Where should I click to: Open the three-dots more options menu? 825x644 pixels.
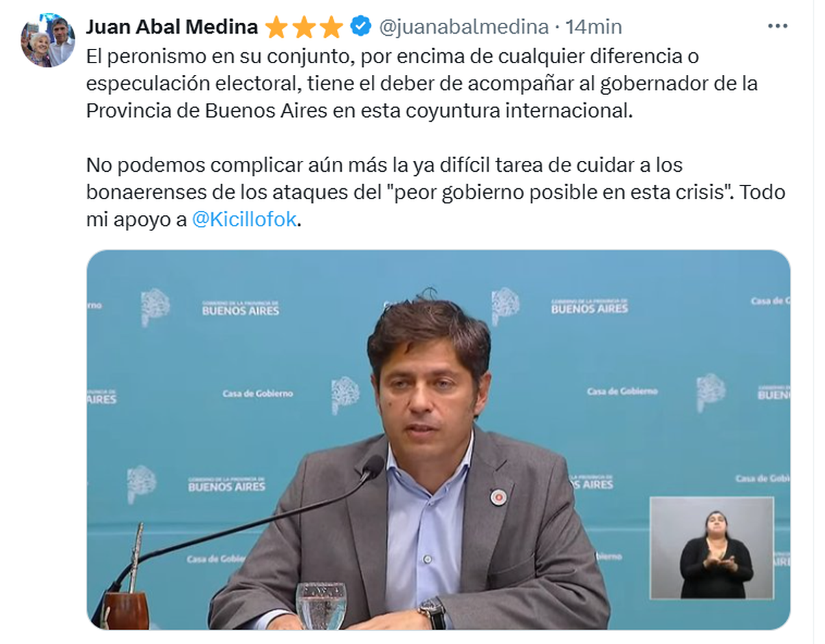pyautogui.click(x=777, y=26)
